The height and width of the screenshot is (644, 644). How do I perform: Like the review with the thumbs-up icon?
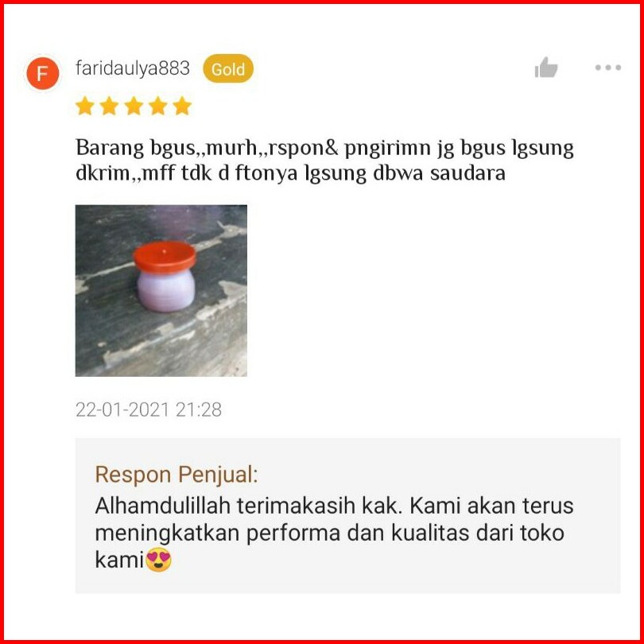pos(546,68)
